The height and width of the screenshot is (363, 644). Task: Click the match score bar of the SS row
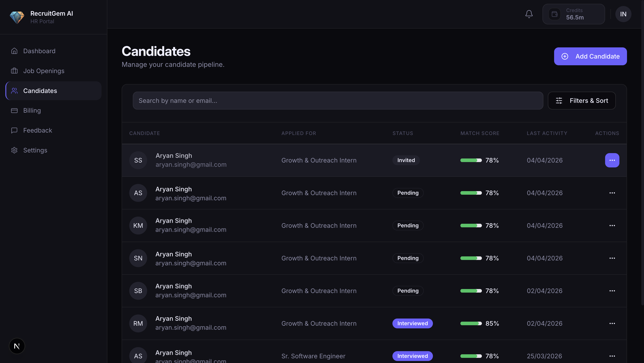[x=471, y=160]
